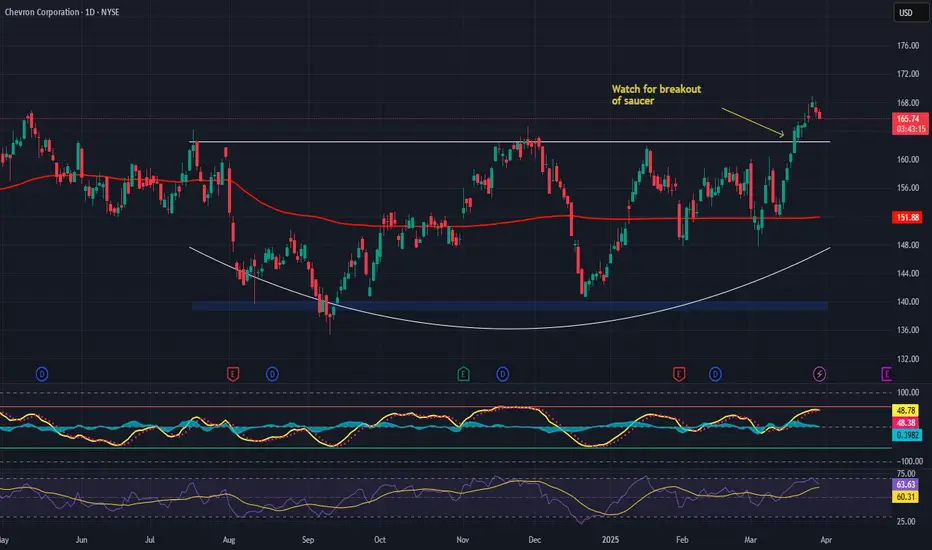Screen dimensions: 932x550
Task: Click the 140.00 price axis label
Action: (908, 302)
